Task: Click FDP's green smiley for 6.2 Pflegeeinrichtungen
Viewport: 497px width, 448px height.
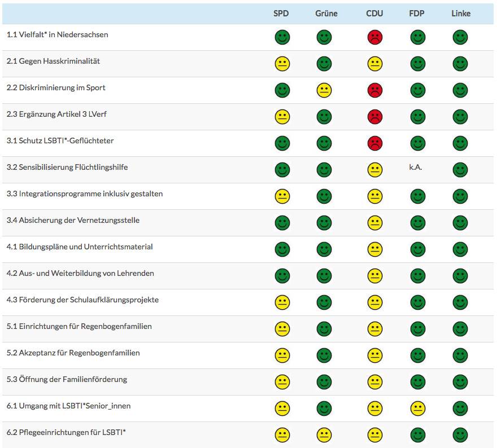Action: point(418,435)
